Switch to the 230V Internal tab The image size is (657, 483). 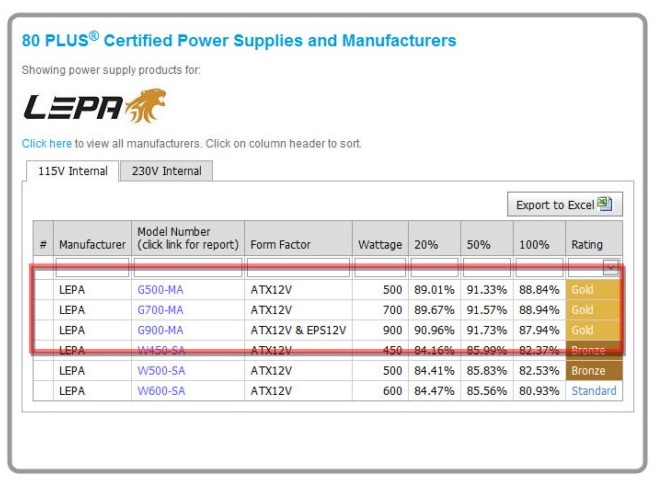pos(166,171)
